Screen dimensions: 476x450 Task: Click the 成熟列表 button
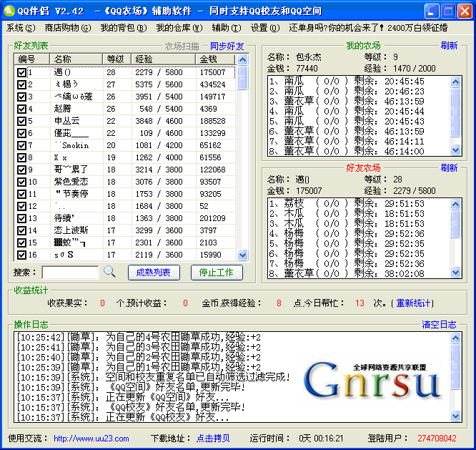(x=154, y=273)
